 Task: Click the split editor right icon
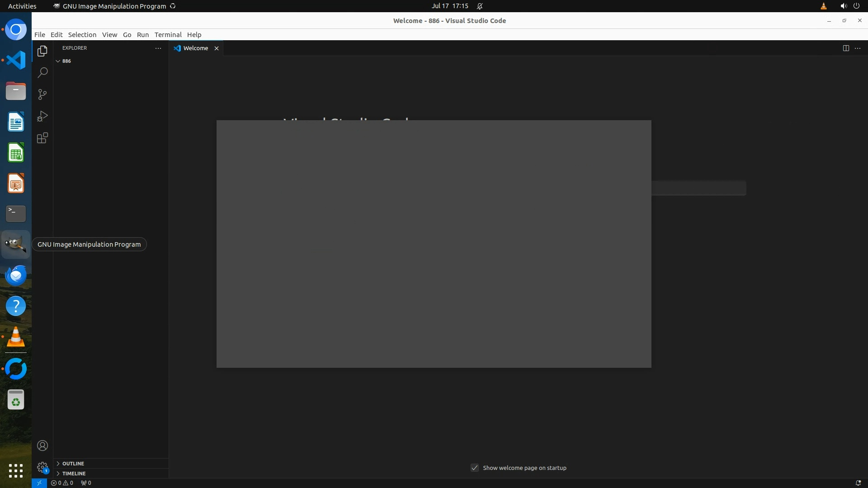coord(846,48)
